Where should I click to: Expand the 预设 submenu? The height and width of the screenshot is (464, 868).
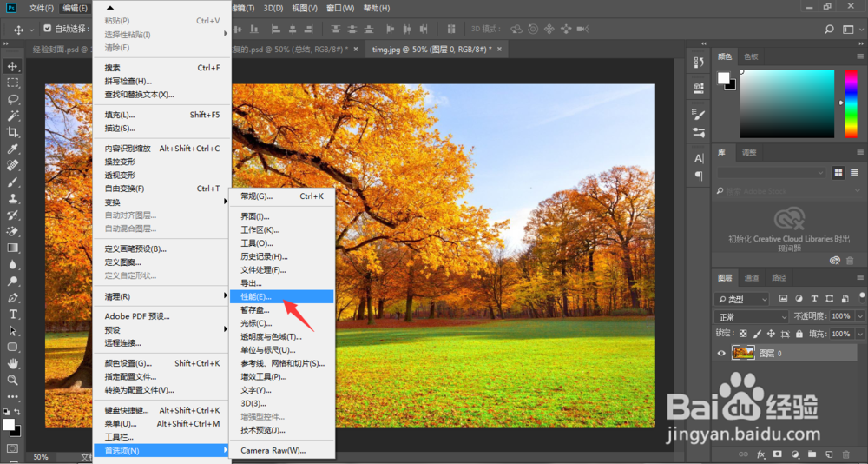(162, 329)
